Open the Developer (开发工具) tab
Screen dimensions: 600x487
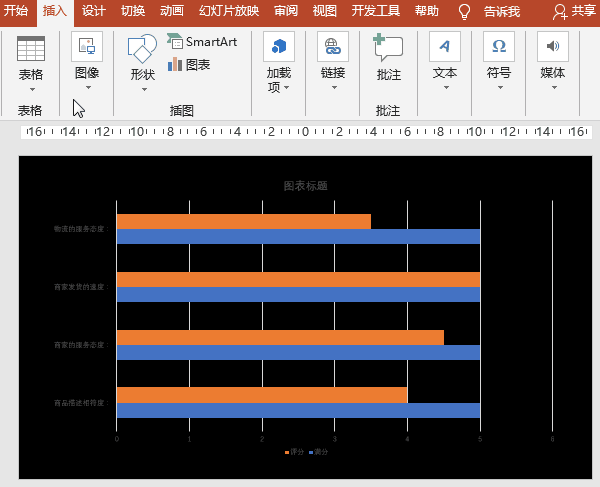376,11
